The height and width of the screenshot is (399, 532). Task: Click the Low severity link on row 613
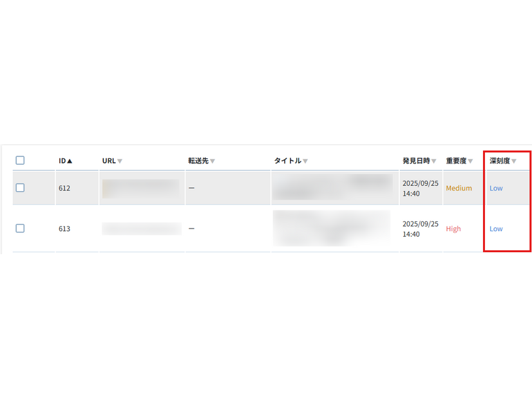click(x=495, y=228)
